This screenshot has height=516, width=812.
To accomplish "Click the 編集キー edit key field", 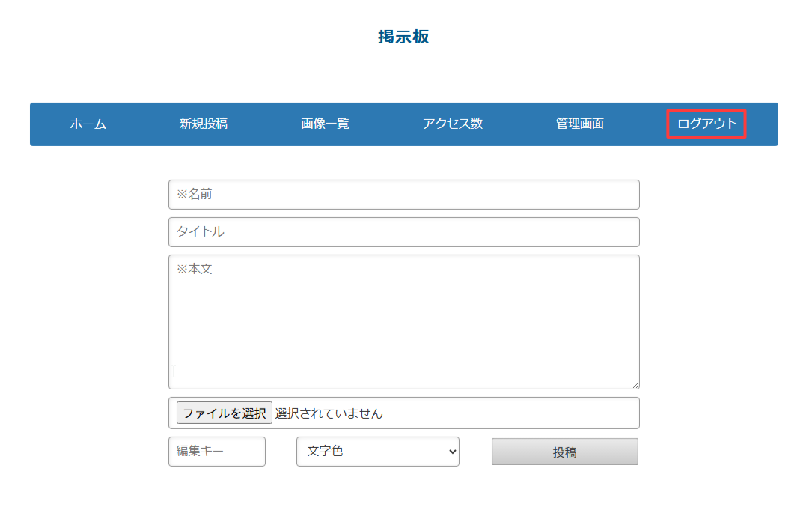I will pyautogui.click(x=216, y=452).
